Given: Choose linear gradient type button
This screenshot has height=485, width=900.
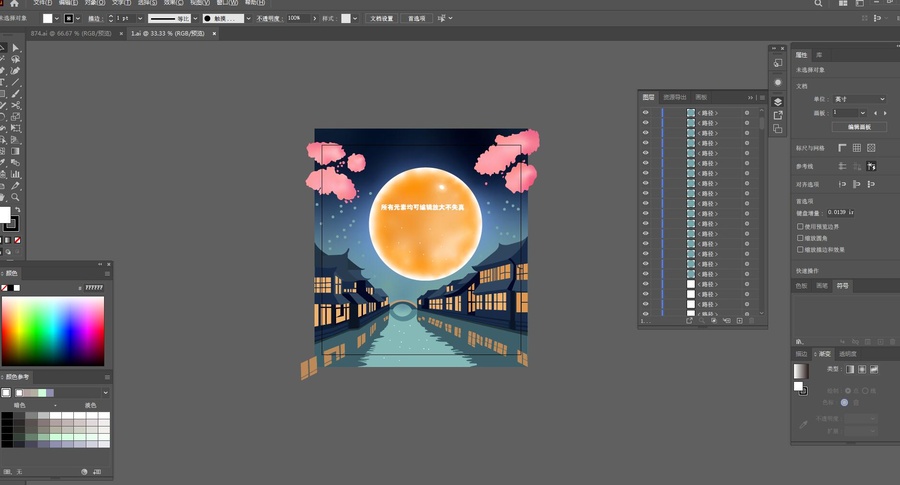Looking at the screenshot, I should tap(850, 369).
